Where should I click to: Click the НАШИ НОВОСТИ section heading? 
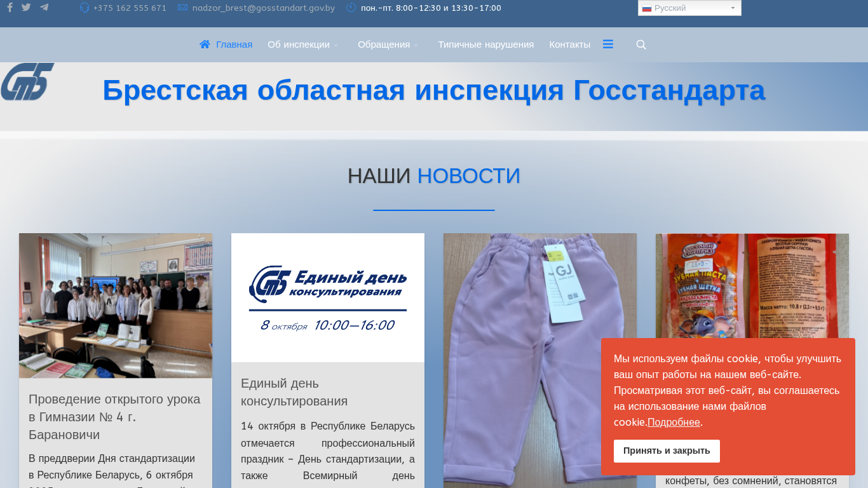[x=434, y=176]
